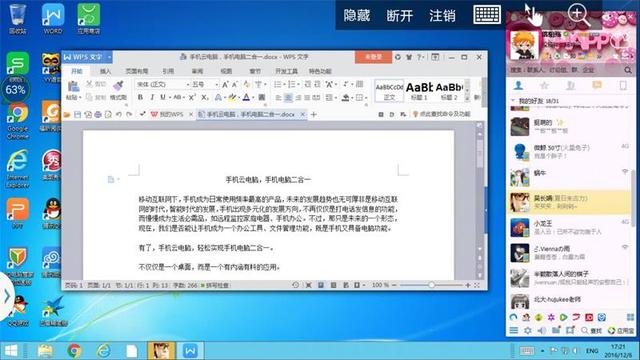Click the 注销 button in top bar
The width and height of the screenshot is (640, 360).
click(442, 16)
